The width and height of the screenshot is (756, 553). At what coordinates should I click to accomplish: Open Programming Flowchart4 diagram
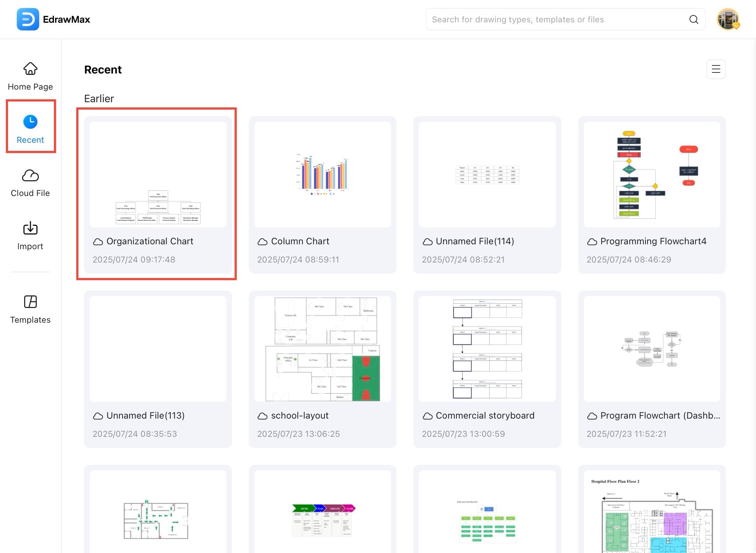[x=652, y=174]
